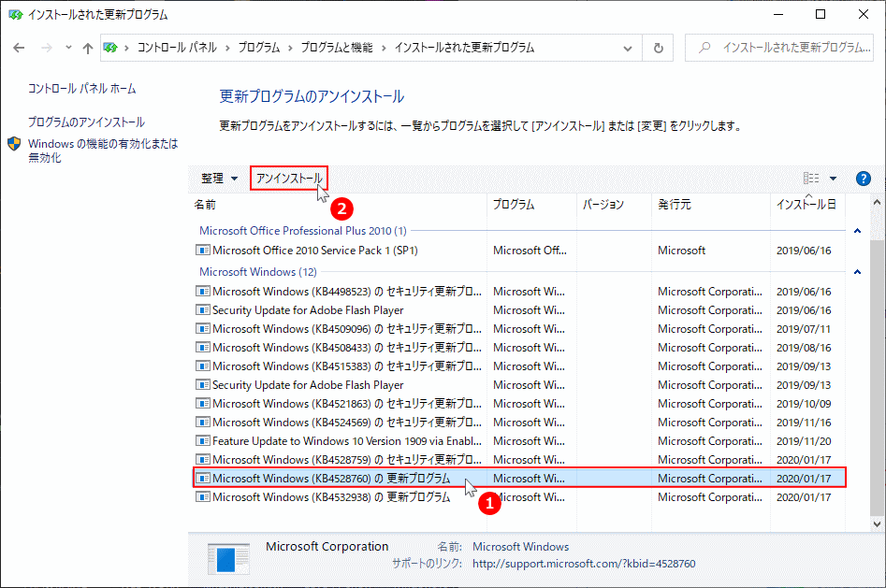Screen dimensions: 886x588
Task: Open プログラムと機能 breadcrumb segment
Action: [336, 48]
